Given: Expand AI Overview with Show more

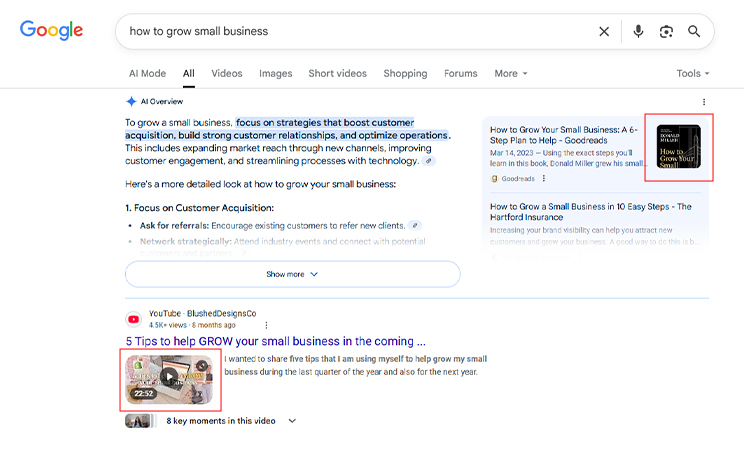Looking at the screenshot, I should (x=293, y=274).
